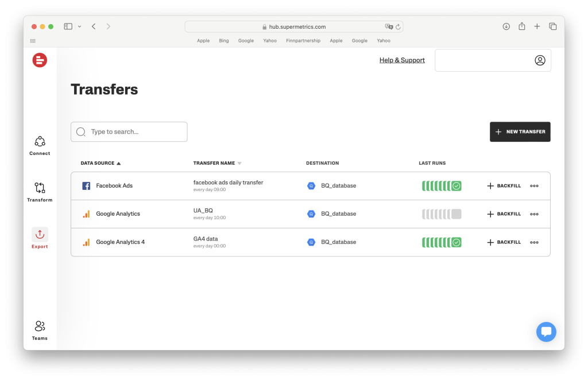Expand the Safari sidebar dropdown chevron
The width and height of the screenshot is (588, 381).
click(79, 26)
